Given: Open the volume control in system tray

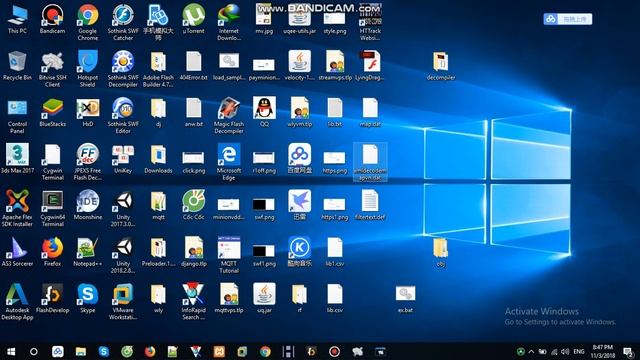Looking at the screenshot, I should [x=565, y=351].
